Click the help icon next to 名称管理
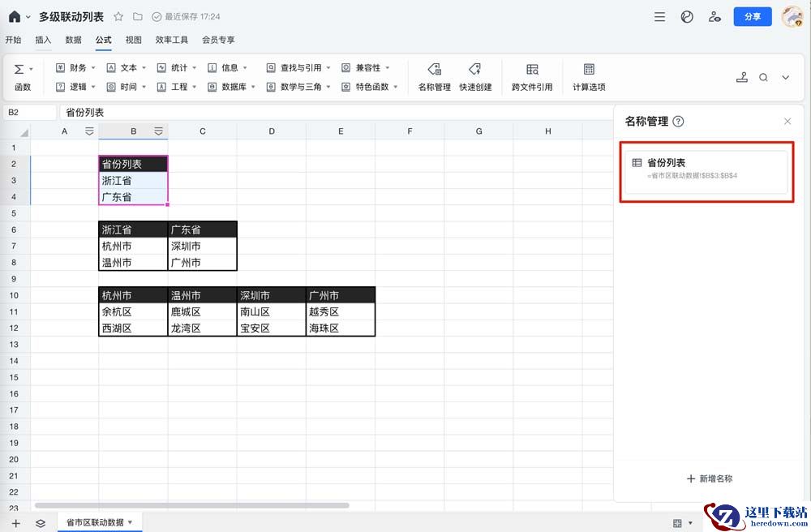This screenshot has width=811, height=532. [x=679, y=122]
